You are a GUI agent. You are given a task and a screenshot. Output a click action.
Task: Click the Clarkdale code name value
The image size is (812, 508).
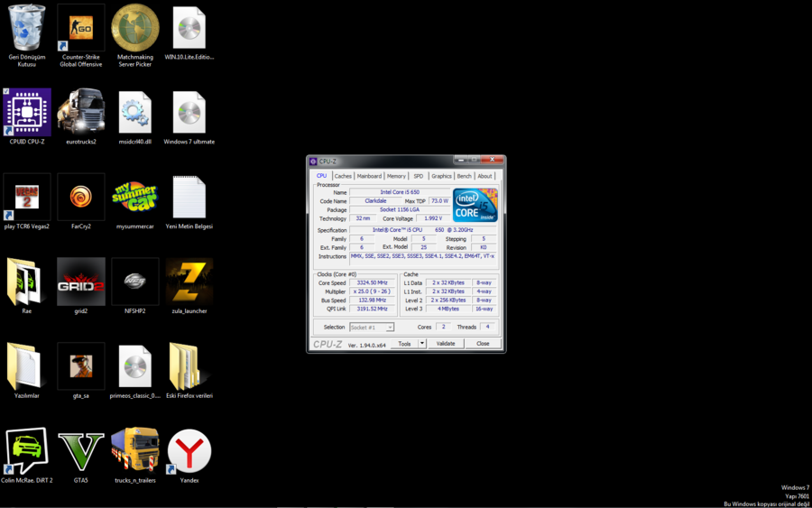pyautogui.click(x=375, y=201)
